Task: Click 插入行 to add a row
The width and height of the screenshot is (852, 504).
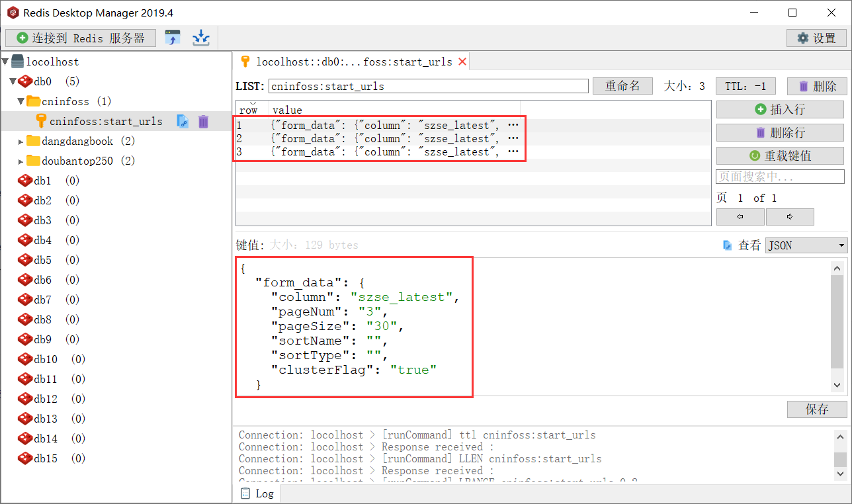Action: 780,109
